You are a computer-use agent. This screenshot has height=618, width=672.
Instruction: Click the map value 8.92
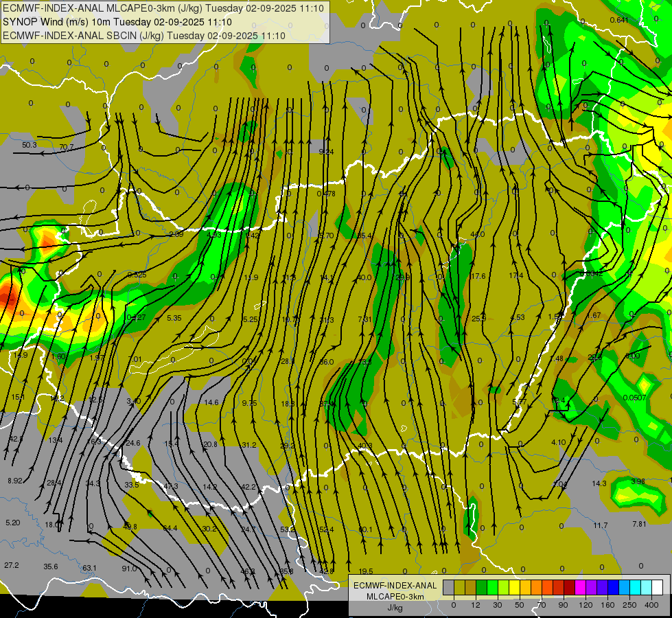pos(15,481)
